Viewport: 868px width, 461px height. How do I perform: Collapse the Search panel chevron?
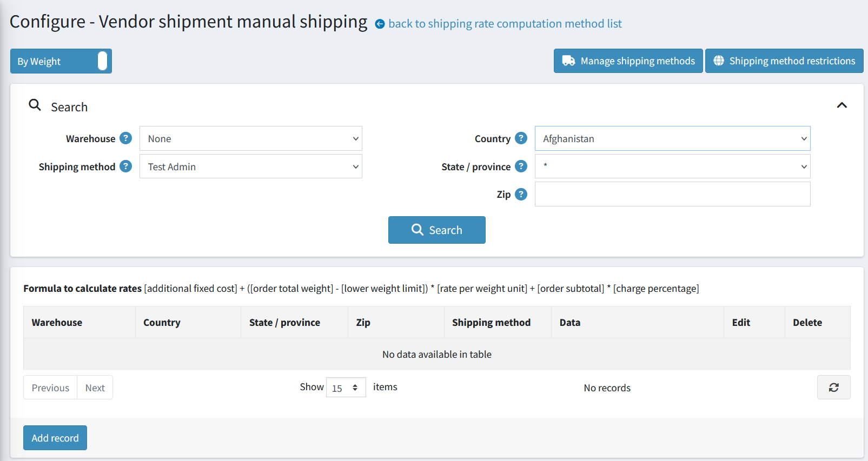pos(842,105)
